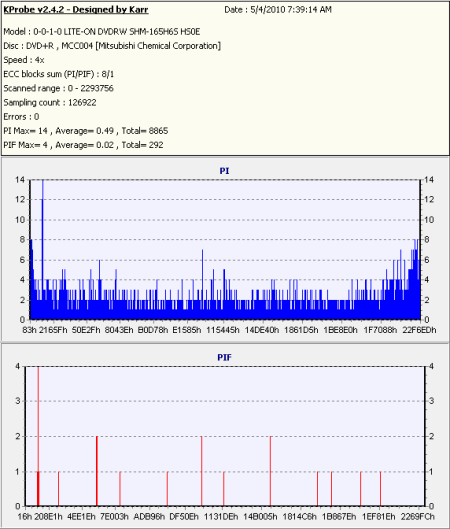Click the PIF bar above 7E003h label
450x529 pixels.
coord(120,489)
